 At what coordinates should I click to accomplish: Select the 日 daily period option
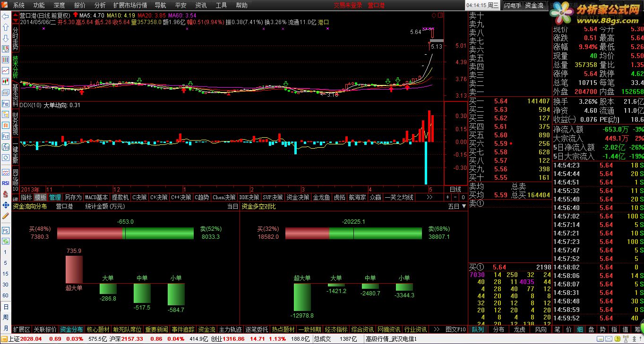(5, 306)
